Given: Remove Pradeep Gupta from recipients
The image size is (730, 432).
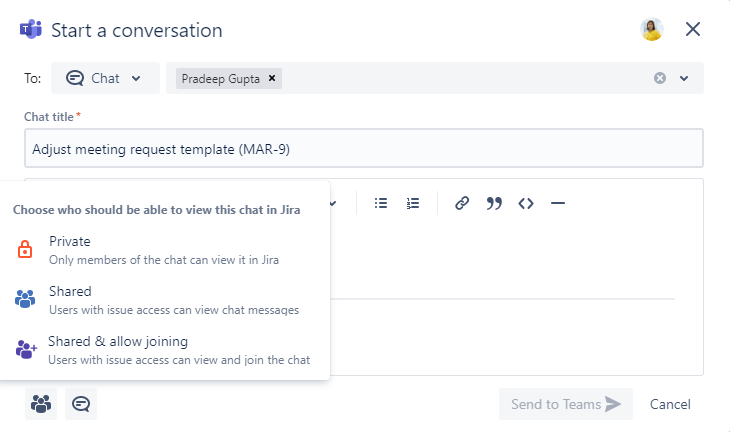Looking at the screenshot, I should click(272, 78).
